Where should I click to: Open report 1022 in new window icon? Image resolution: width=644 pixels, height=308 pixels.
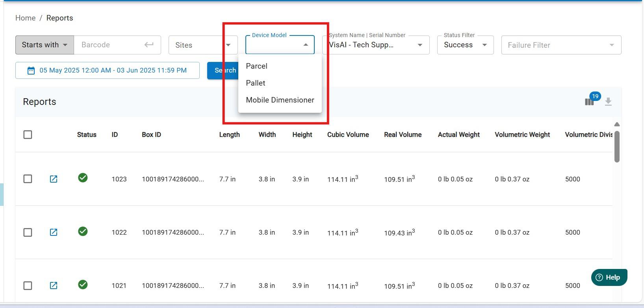54,232
